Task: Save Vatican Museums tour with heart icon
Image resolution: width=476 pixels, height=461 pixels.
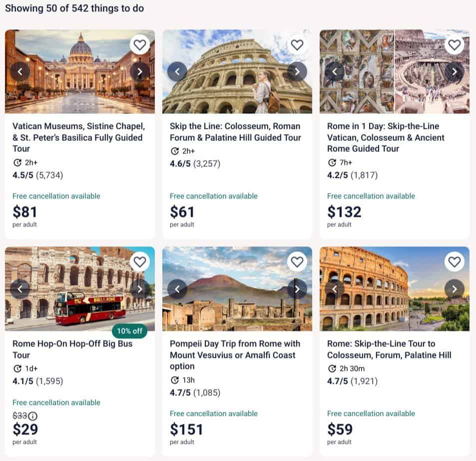Action: [140, 45]
